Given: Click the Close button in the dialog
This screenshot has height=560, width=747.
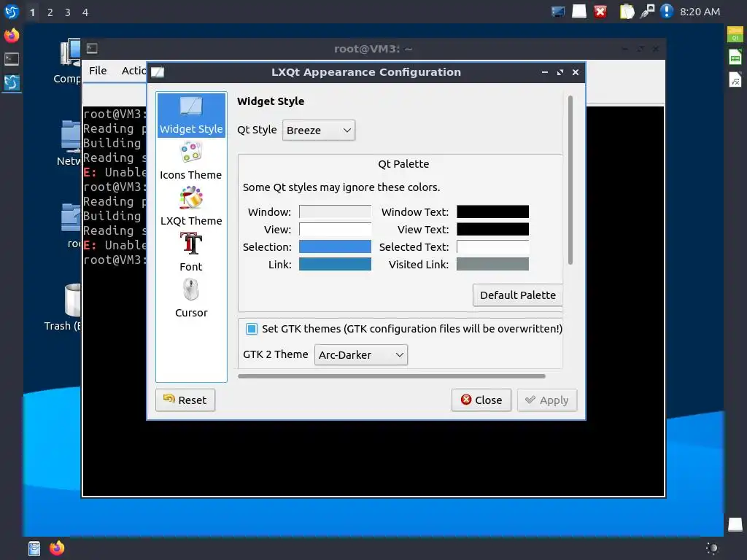Looking at the screenshot, I should click(481, 400).
